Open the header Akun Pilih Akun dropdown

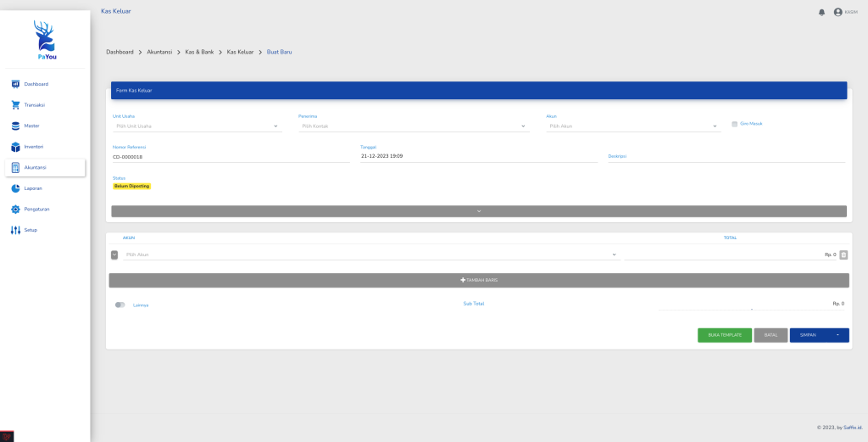[633, 126]
